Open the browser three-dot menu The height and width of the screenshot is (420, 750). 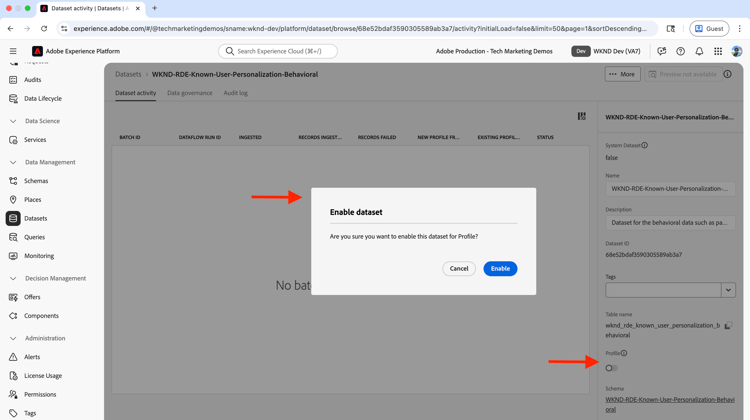pos(739,29)
